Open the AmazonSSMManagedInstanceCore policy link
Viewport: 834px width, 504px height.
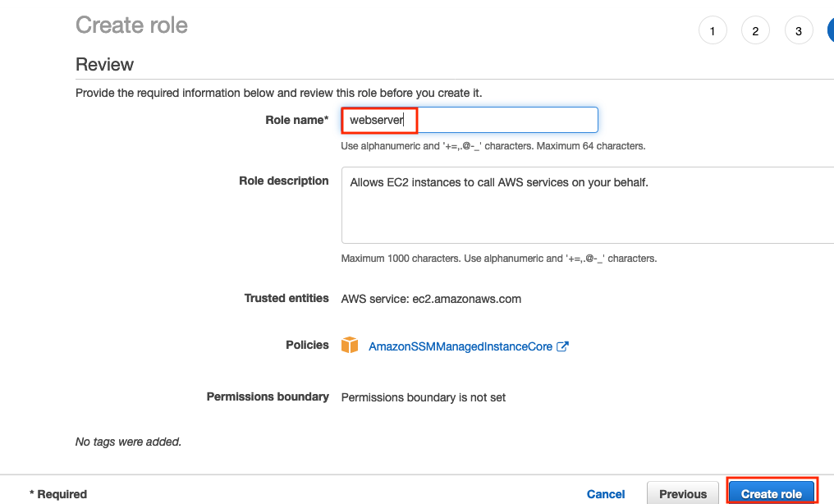(461, 346)
